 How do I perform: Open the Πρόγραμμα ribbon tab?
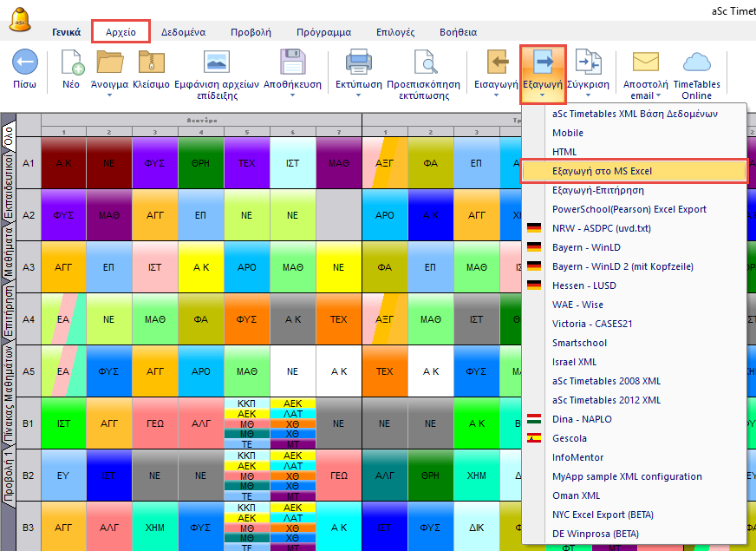tap(323, 32)
